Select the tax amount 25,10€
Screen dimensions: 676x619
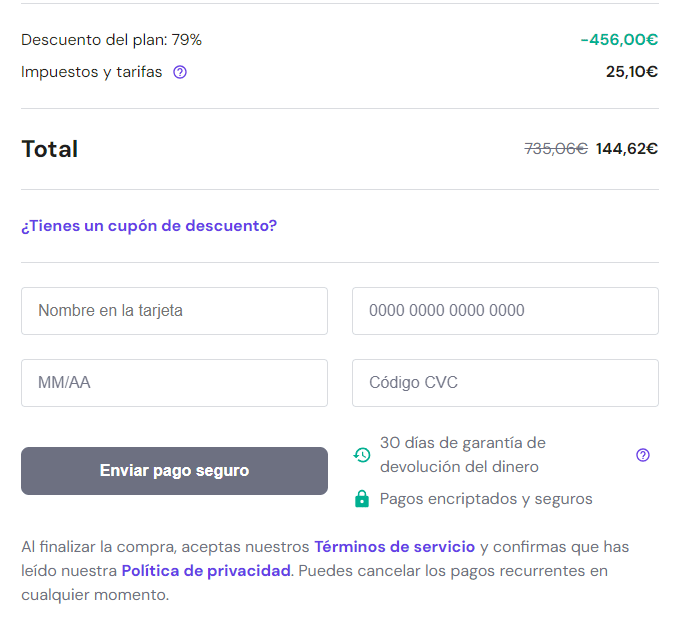632,72
